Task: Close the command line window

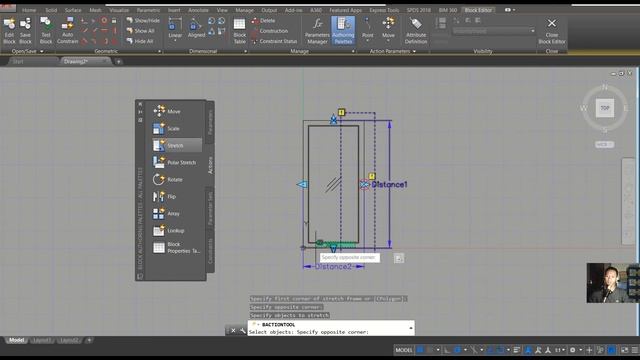Action: (x=233, y=331)
